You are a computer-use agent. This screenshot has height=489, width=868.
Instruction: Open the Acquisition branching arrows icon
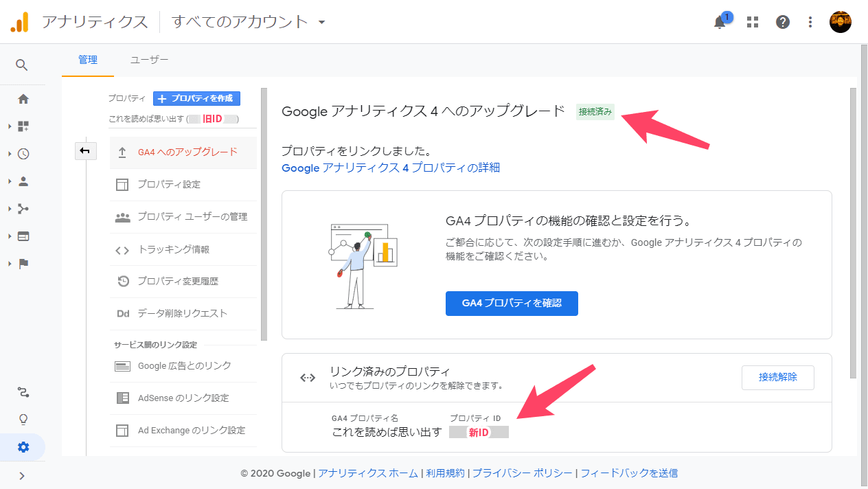coord(23,209)
